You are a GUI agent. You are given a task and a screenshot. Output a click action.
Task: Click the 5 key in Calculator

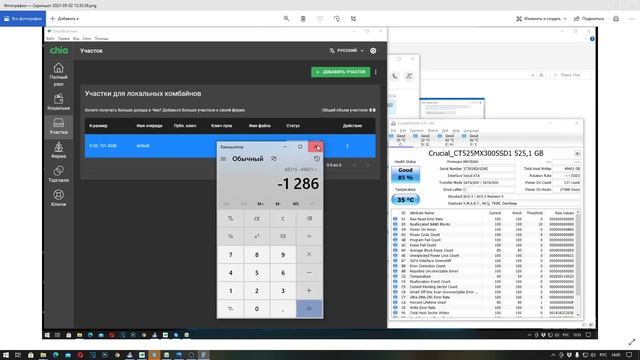[257, 273]
